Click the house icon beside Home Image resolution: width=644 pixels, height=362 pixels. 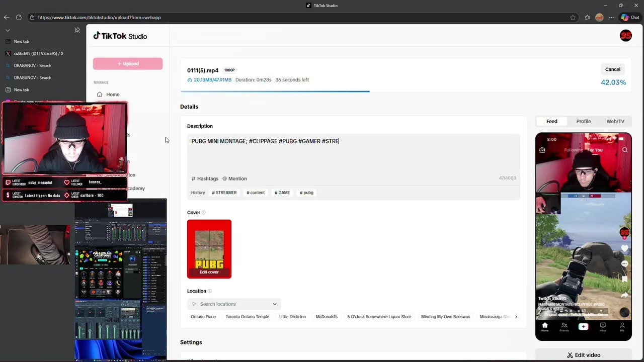100,95
